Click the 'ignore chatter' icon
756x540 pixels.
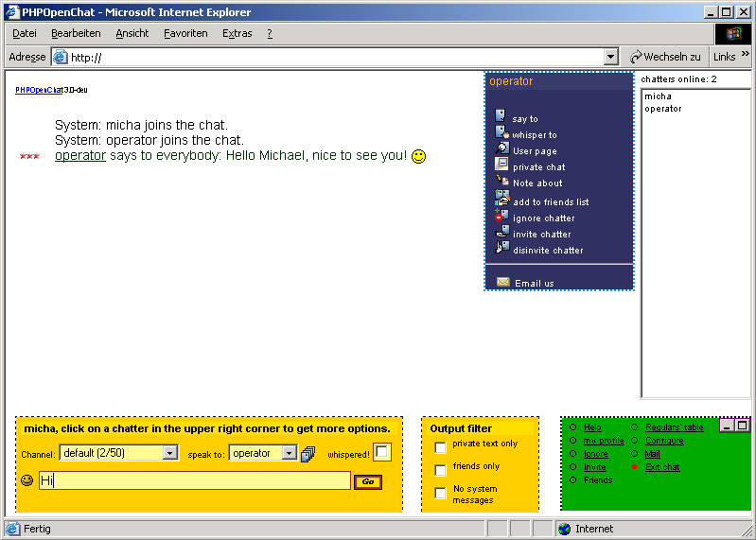[x=501, y=217]
